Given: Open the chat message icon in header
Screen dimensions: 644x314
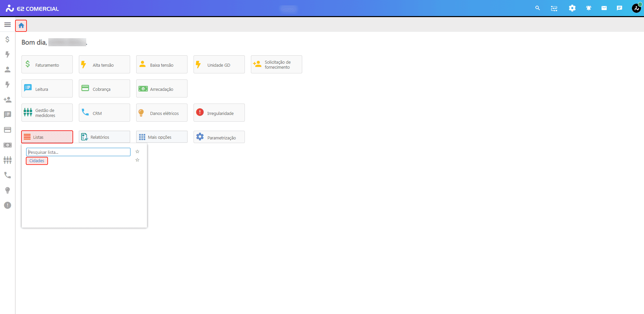Looking at the screenshot, I should [620, 8].
